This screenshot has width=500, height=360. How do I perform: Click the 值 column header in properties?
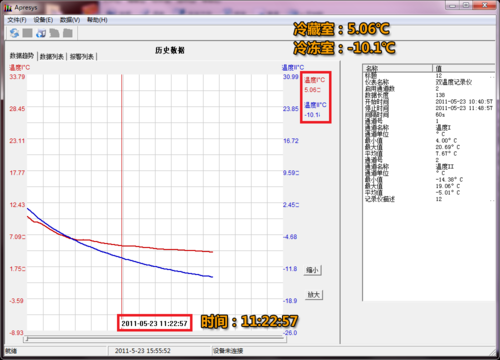[x=464, y=68]
